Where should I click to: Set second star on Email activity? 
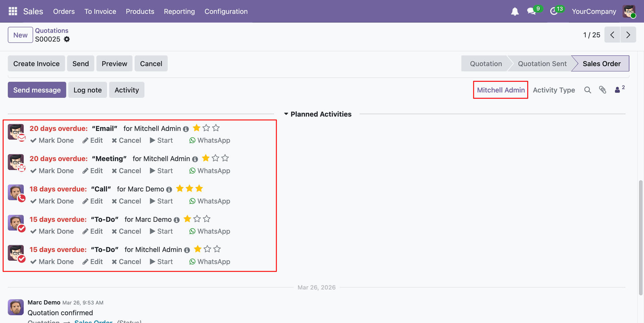206,128
